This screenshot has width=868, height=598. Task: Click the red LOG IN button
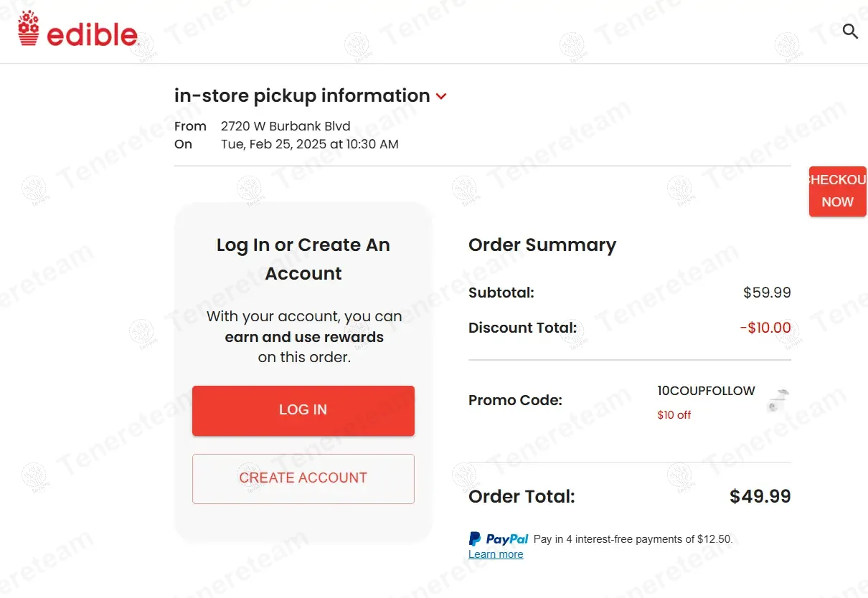303,410
